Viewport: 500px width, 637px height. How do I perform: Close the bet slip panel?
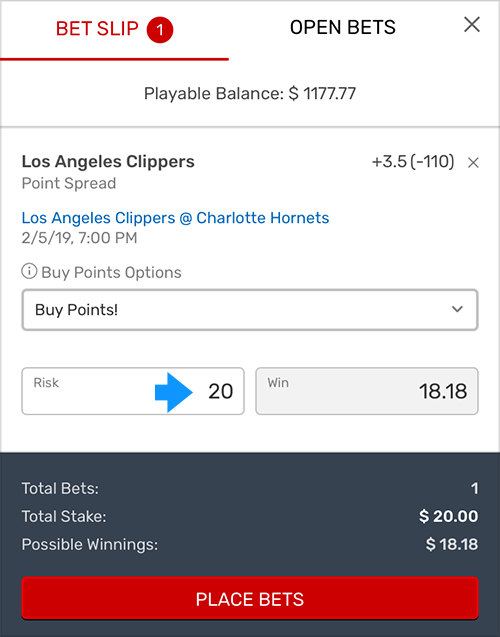(472, 25)
